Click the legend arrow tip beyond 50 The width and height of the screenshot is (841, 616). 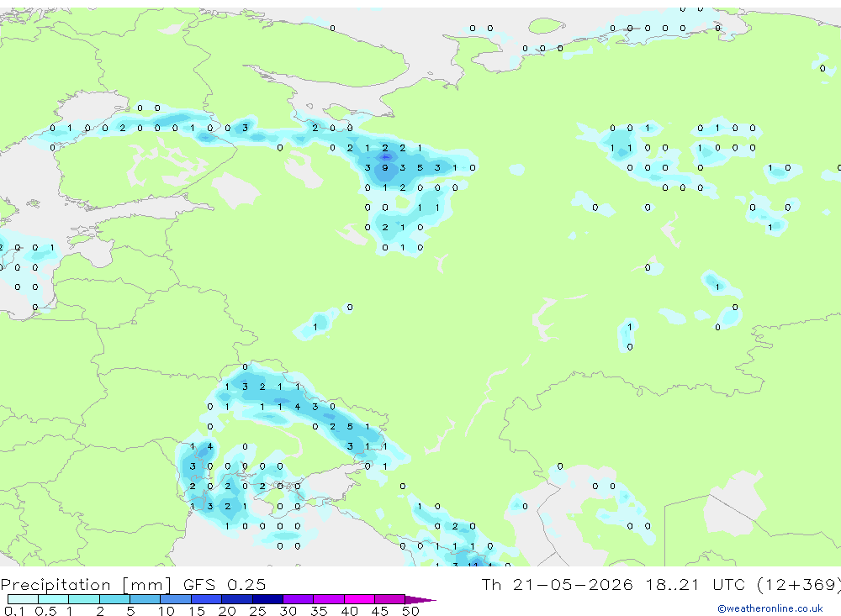pos(421,599)
